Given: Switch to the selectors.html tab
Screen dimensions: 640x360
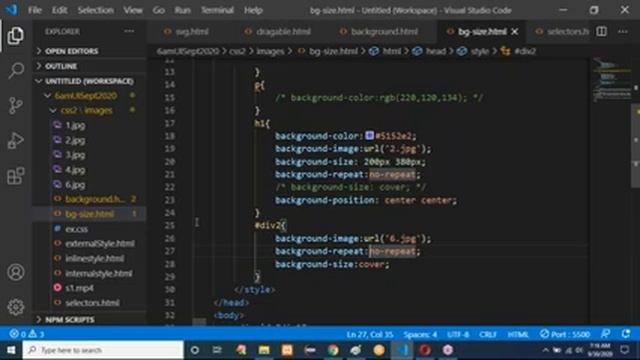Looking at the screenshot, I should 563,31.
